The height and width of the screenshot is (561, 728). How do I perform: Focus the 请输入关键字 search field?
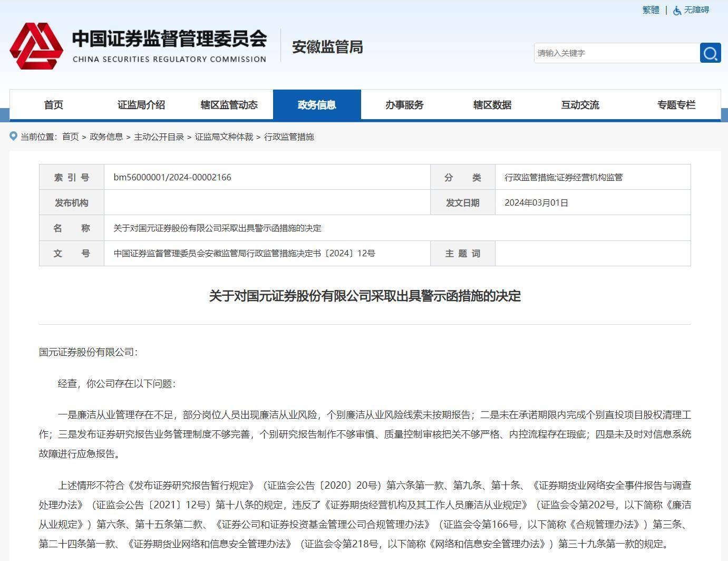(617, 53)
